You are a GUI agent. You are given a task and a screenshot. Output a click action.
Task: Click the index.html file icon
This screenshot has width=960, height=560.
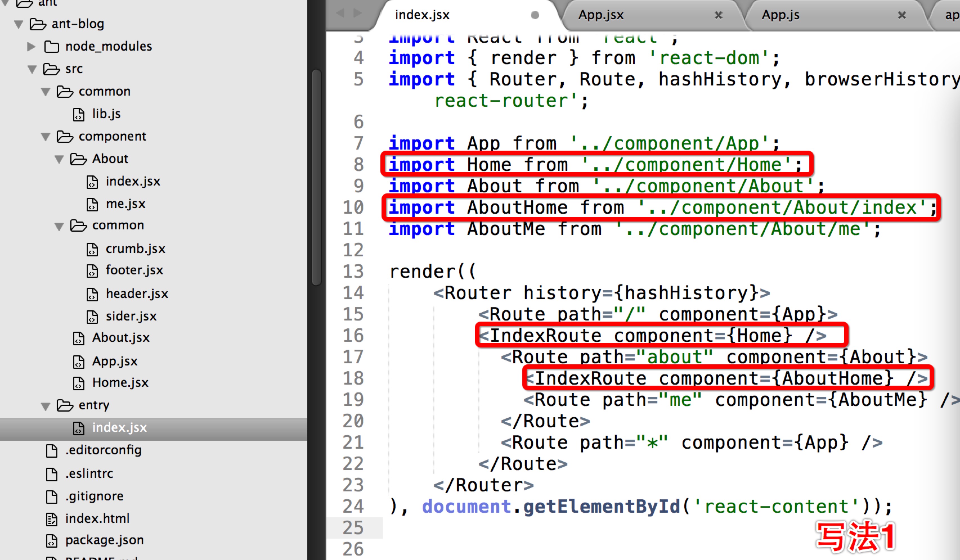coord(51,519)
